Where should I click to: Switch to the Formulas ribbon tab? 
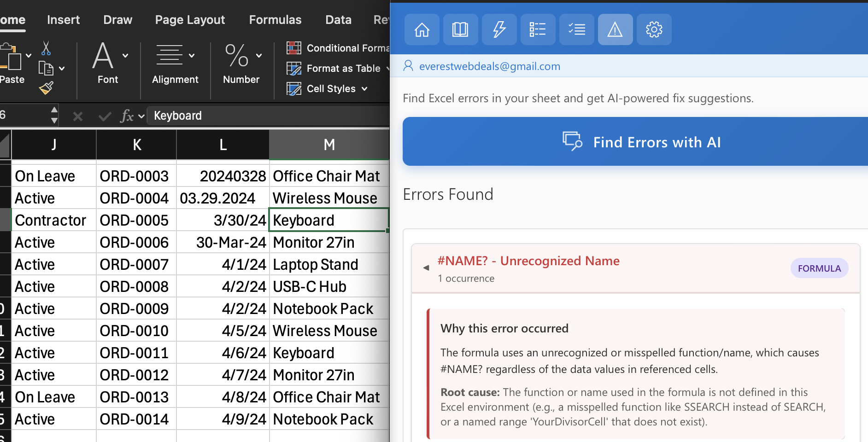point(275,20)
